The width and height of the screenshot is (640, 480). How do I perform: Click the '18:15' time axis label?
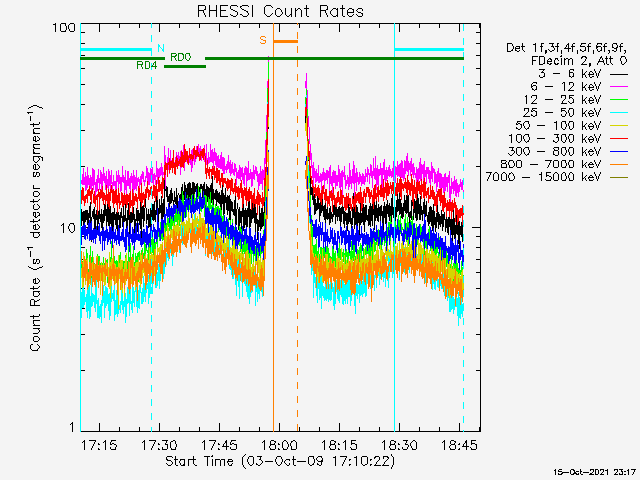coord(339,445)
